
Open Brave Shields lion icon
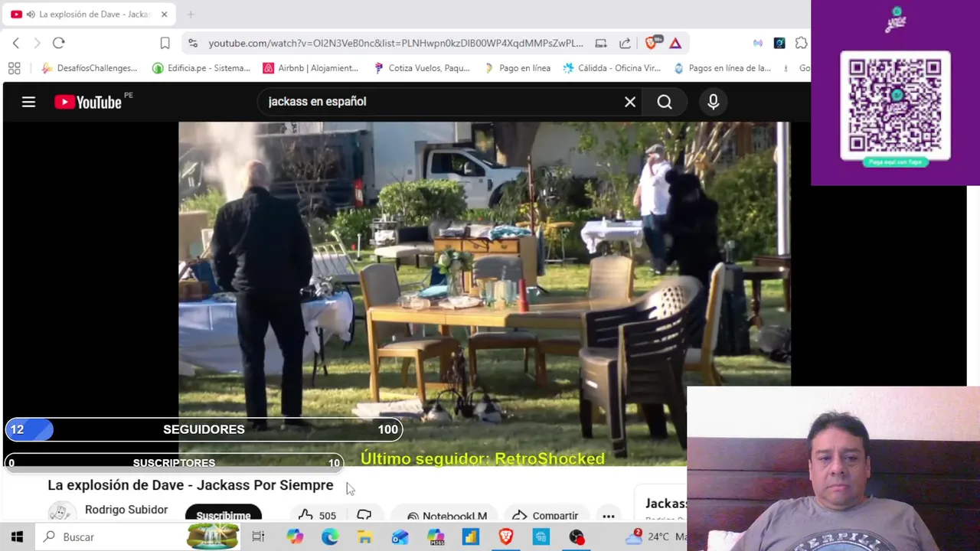click(x=652, y=43)
